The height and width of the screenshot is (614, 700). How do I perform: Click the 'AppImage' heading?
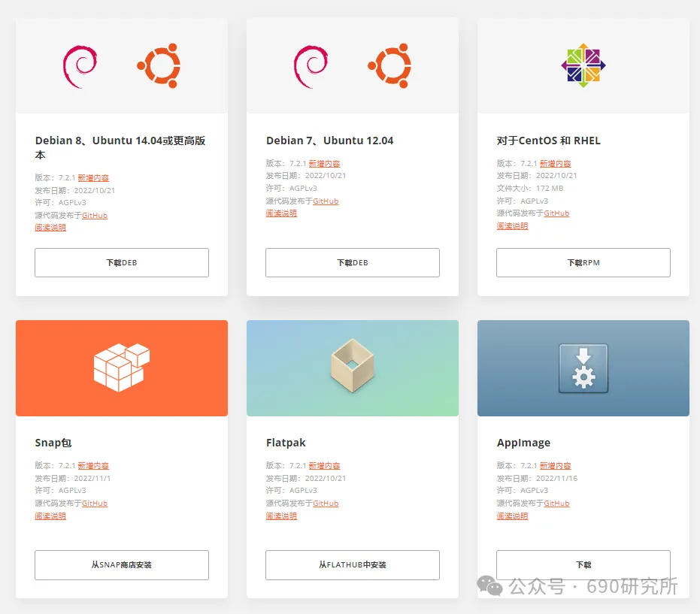pyautogui.click(x=523, y=443)
